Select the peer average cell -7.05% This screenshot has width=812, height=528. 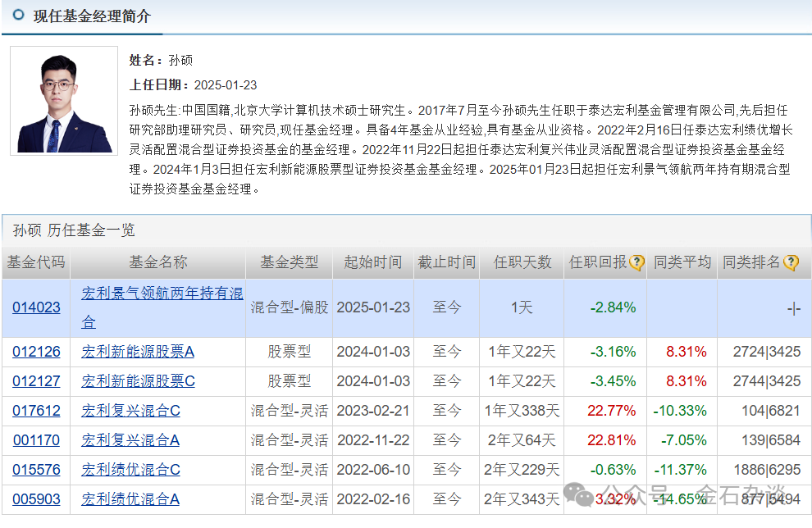coord(683,440)
